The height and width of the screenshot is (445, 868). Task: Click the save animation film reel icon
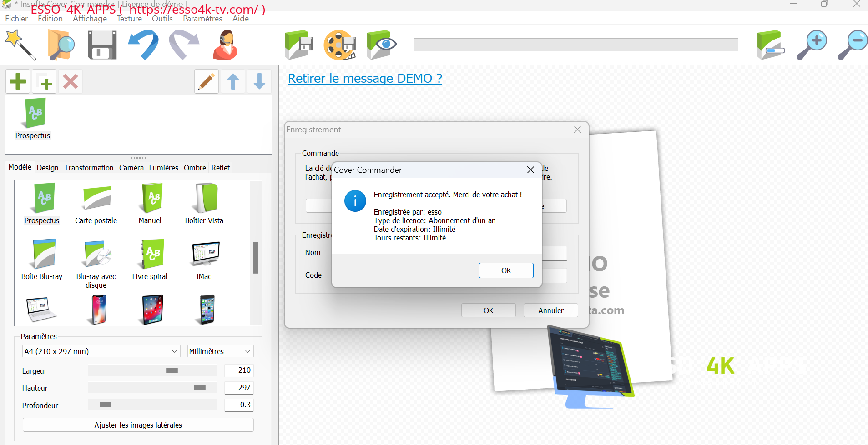[x=339, y=45]
